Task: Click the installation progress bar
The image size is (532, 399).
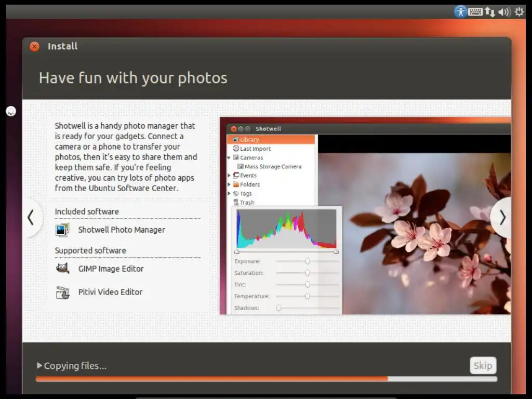Action: coord(267,379)
